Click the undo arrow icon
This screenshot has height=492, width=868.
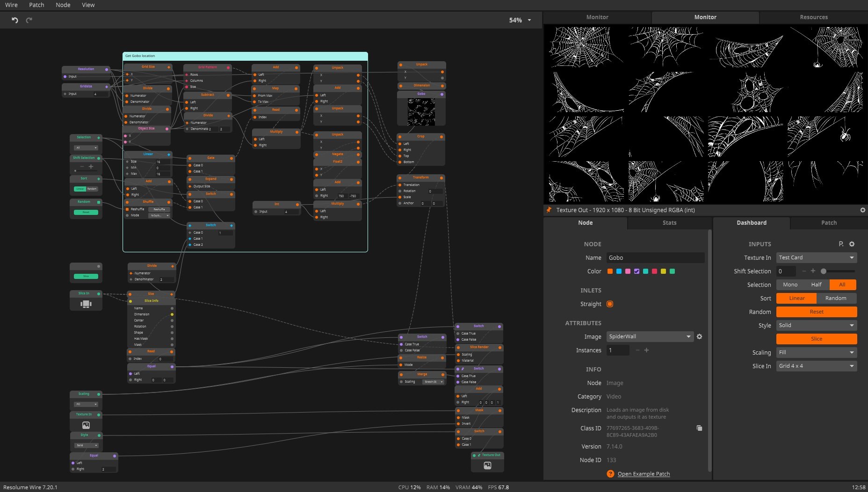15,20
